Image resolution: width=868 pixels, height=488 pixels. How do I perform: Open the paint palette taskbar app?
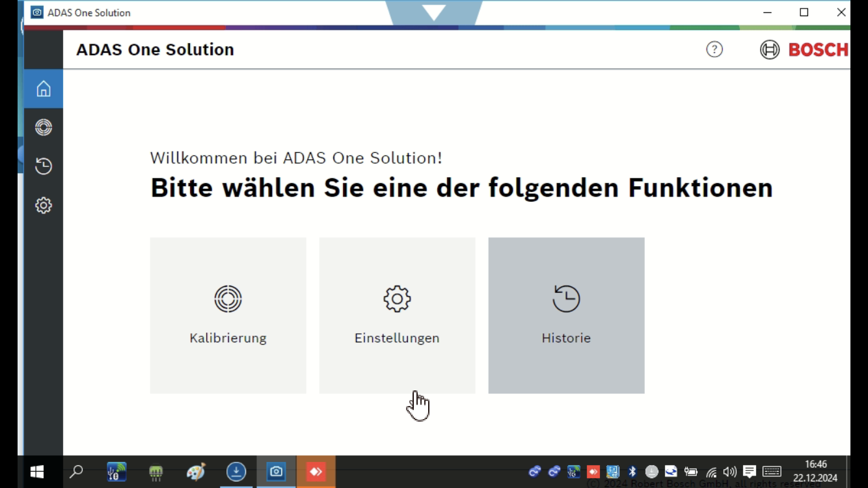pyautogui.click(x=196, y=472)
